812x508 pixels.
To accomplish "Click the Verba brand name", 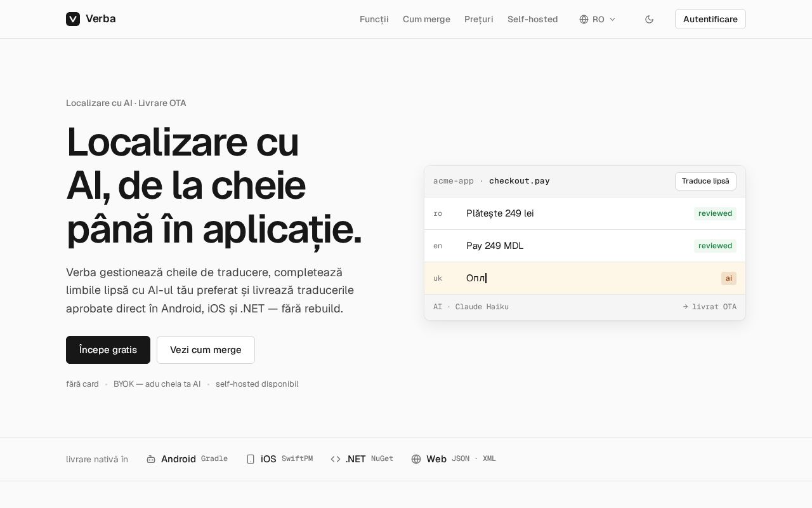I will tap(101, 19).
